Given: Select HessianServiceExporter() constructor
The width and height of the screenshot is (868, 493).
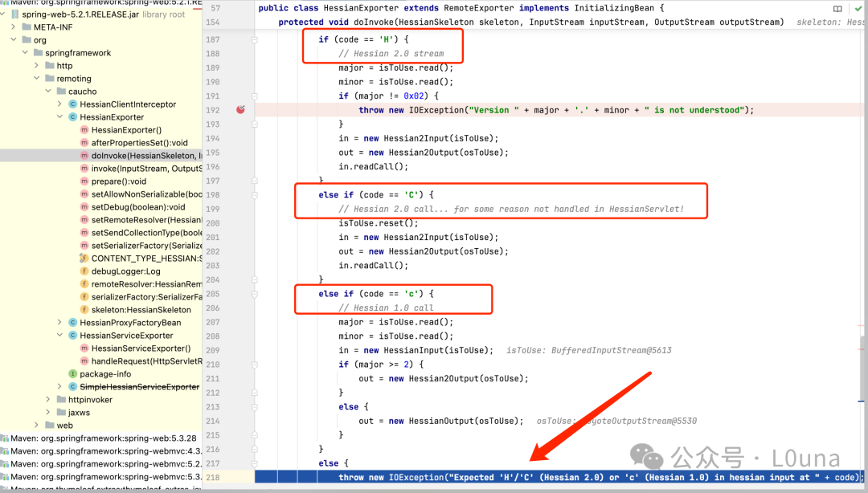Looking at the screenshot, I should click(x=141, y=348).
